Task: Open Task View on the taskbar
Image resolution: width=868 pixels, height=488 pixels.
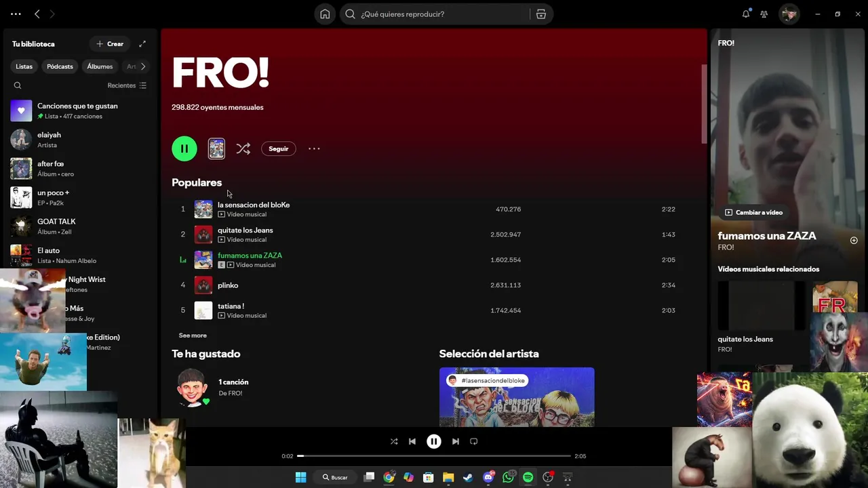Action: [x=369, y=477]
